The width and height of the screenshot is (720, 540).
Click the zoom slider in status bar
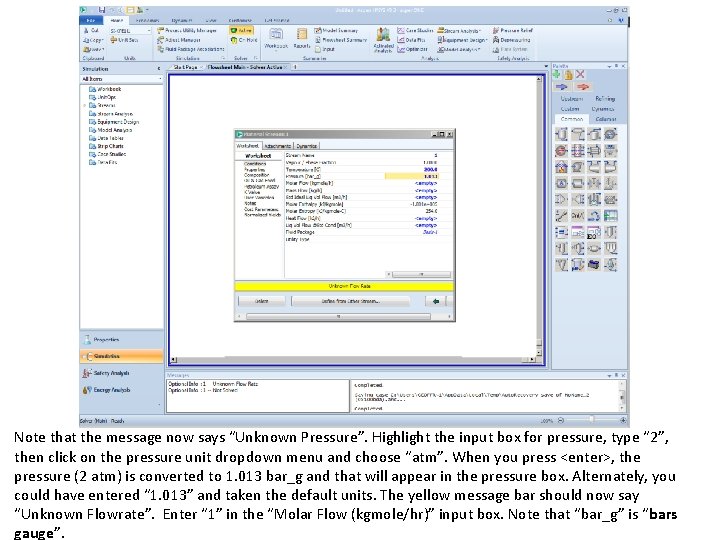pos(592,420)
